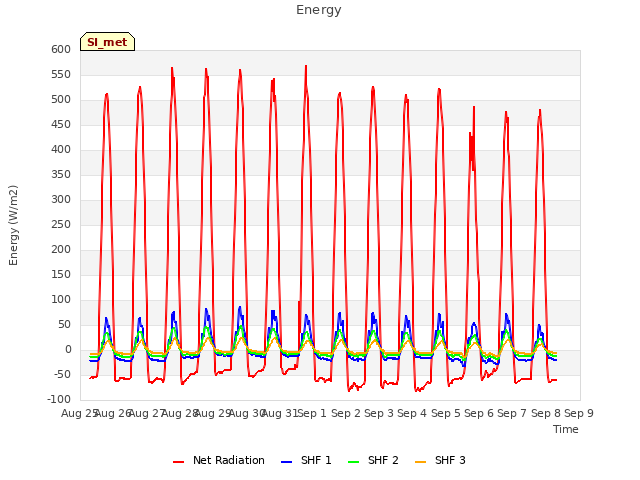This screenshot has height=480, width=640.
Task: Click the blue SHF 1 legend swatch
Action: tap(287, 462)
